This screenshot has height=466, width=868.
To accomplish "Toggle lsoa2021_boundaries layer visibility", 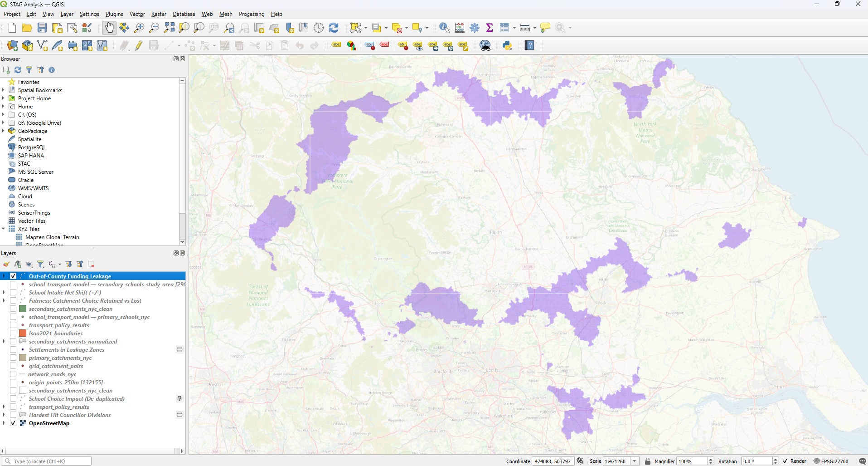I will point(13,334).
